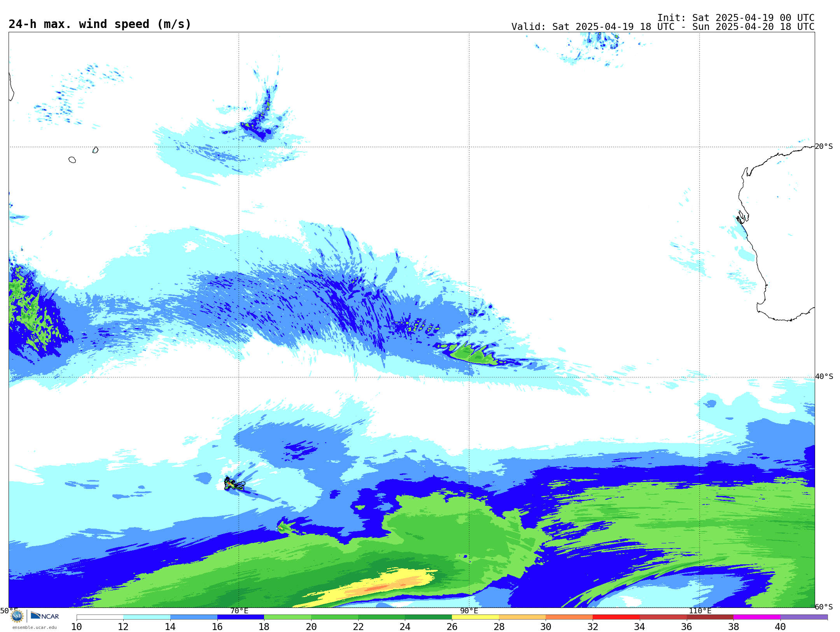Viewport: 840px width, 632px height.
Task: Click the magenta 38-40 colorbar swatch
Action: (757, 617)
